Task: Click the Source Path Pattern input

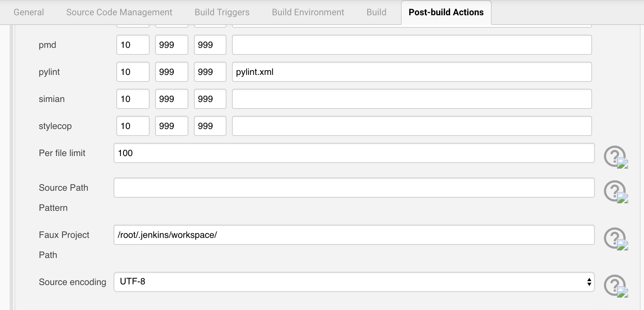Action: [x=354, y=188]
